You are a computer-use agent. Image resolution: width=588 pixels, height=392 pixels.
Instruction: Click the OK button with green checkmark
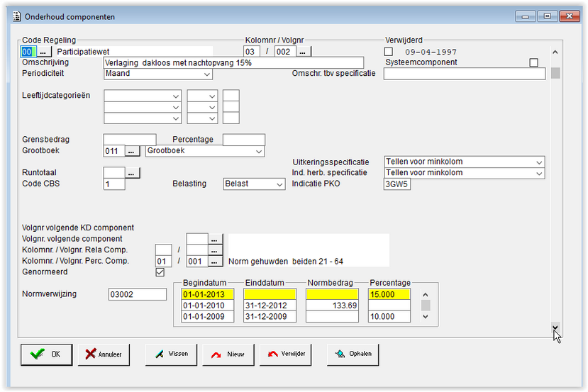click(47, 354)
